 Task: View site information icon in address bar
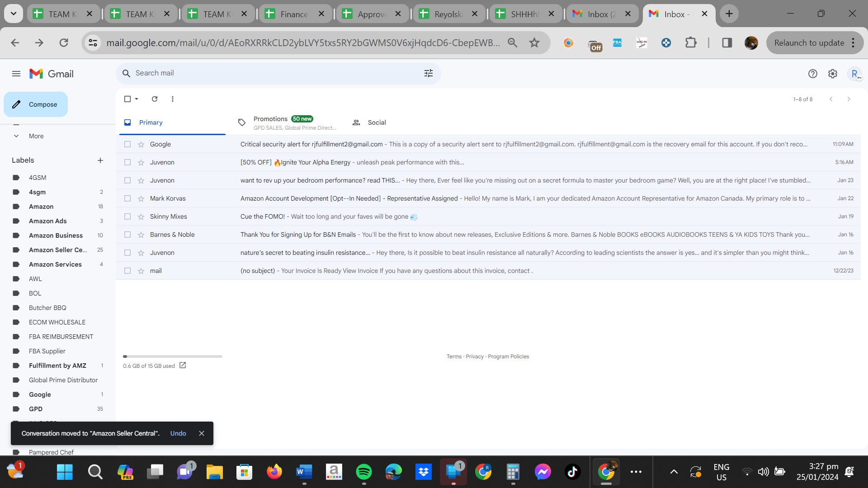click(93, 42)
